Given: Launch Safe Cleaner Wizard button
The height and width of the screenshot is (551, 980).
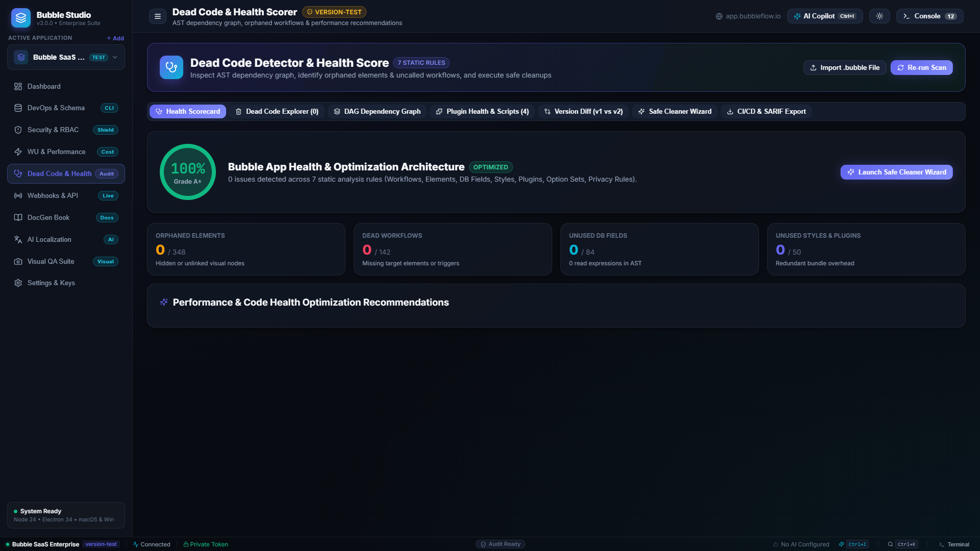Looking at the screenshot, I should pos(897,172).
